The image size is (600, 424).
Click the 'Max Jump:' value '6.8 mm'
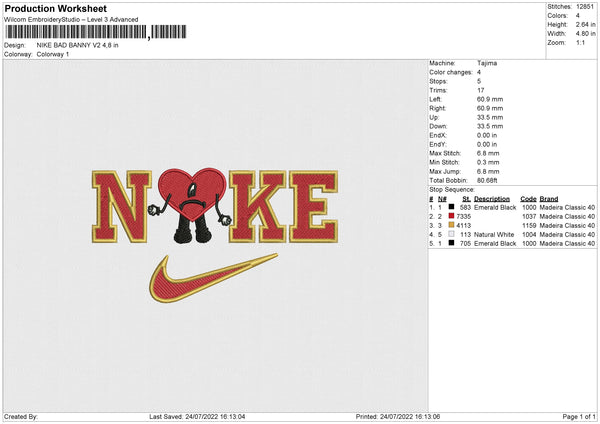pos(488,171)
